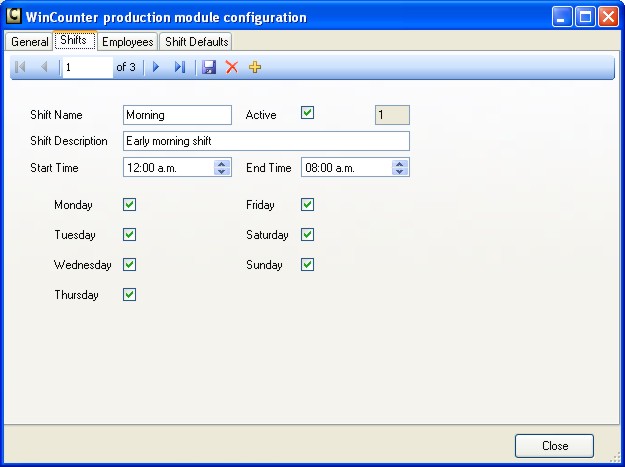This screenshot has width=625, height=467.
Task: Increase End Time with the up arrow
Action: click(400, 163)
